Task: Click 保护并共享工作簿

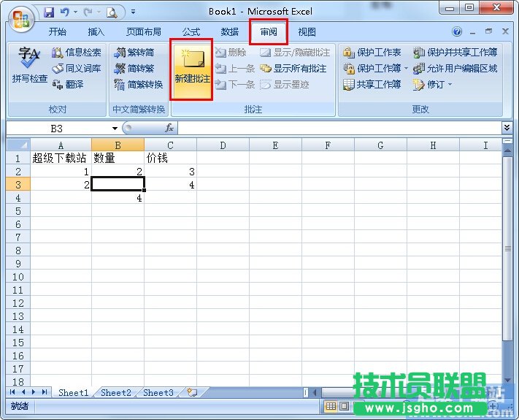Action: (x=455, y=53)
